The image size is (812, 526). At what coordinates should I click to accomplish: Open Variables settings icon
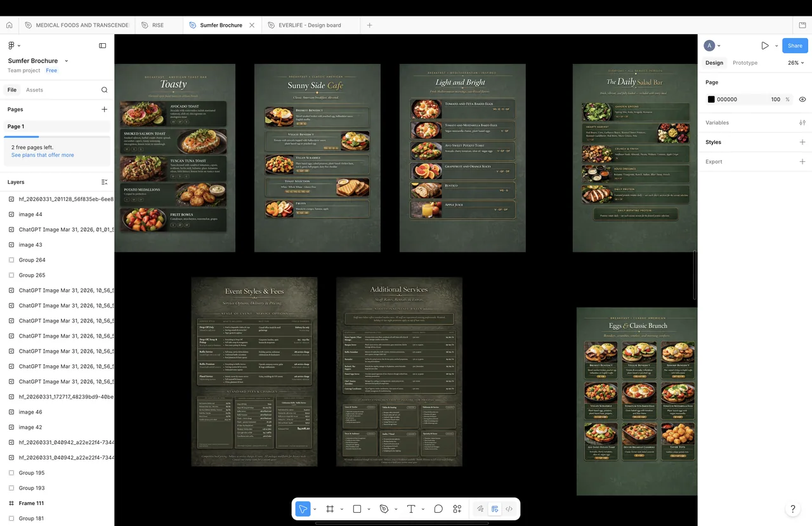click(802, 122)
